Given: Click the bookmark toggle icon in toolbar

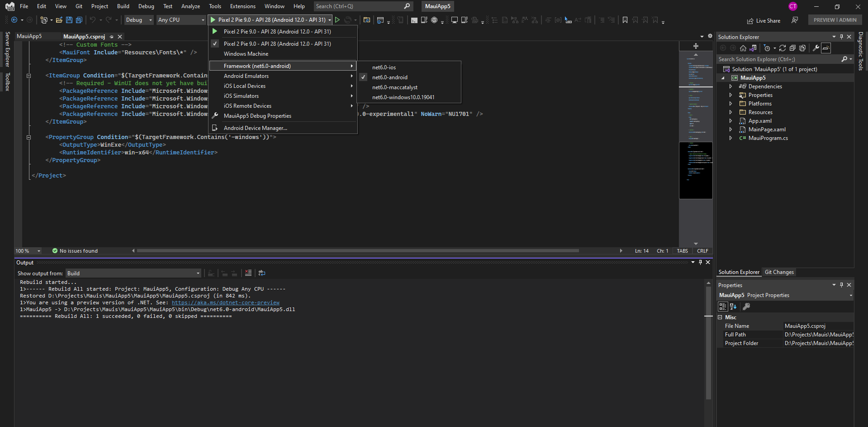Looking at the screenshot, I should [625, 20].
